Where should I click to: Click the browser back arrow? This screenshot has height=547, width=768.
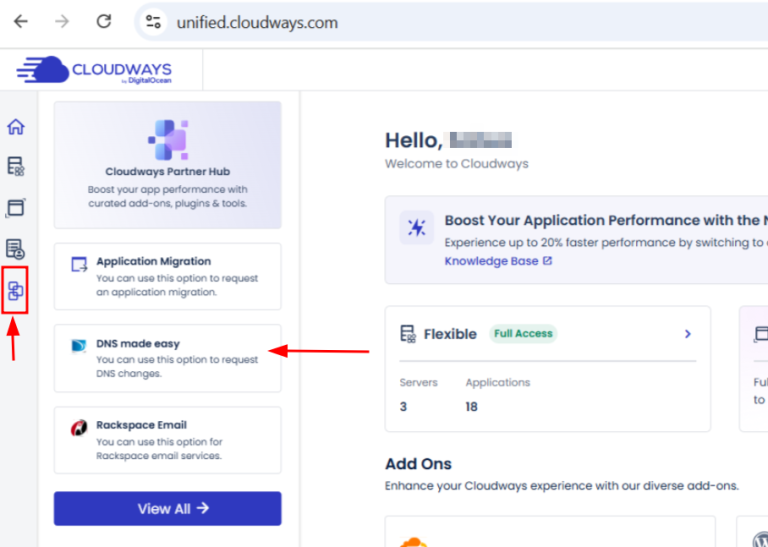pyautogui.click(x=21, y=21)
